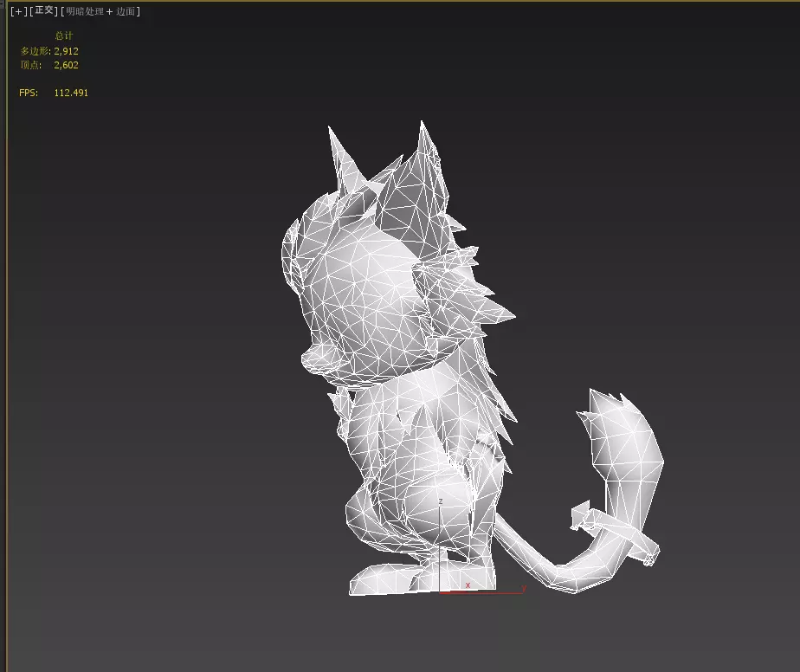Select the FPS value 112.491
This screenshot has width=800, height=672.
tap(71, 93)
